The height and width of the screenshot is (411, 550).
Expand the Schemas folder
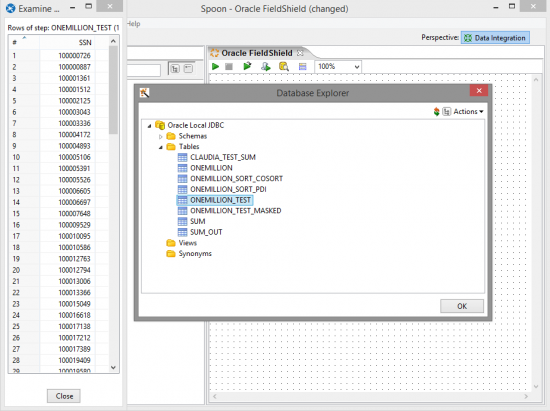(161, 136)
